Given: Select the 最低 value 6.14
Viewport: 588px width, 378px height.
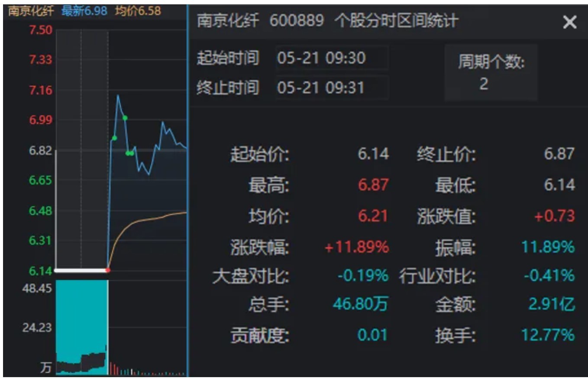Looking at the screenshot, I should click(559, 185).
